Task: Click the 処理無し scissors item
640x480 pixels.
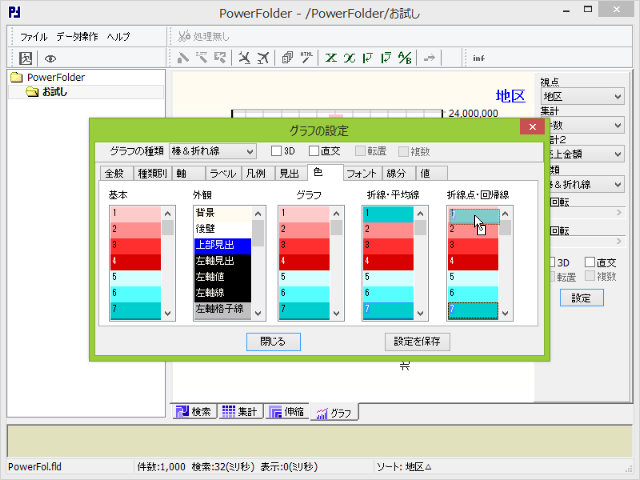Action: [204, 37]
